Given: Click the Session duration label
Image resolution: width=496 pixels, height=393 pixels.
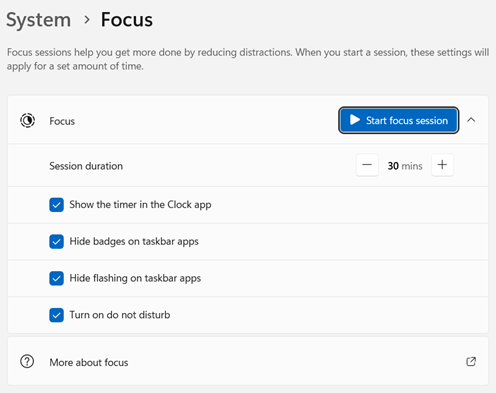Looking at the screenshot, I should point(86,166).
